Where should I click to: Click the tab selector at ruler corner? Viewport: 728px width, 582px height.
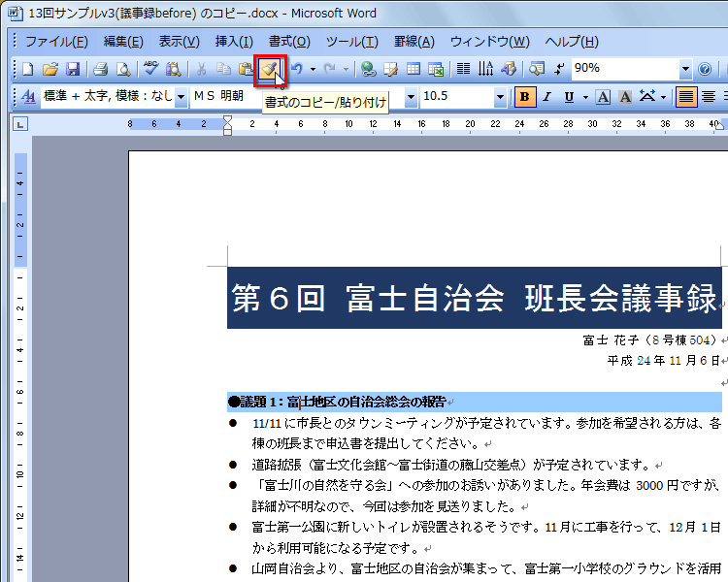(20, 124)
